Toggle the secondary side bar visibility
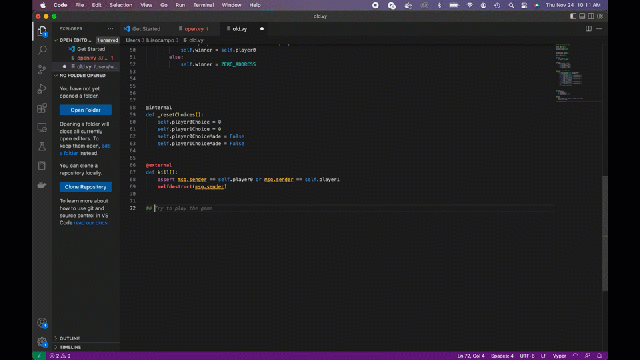 [591, 16]
